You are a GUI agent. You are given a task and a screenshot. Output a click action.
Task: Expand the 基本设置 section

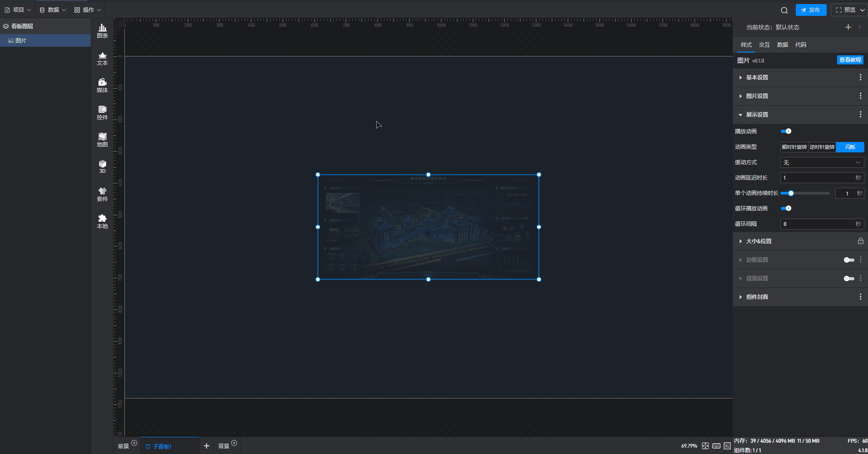[x=757, y=78]
